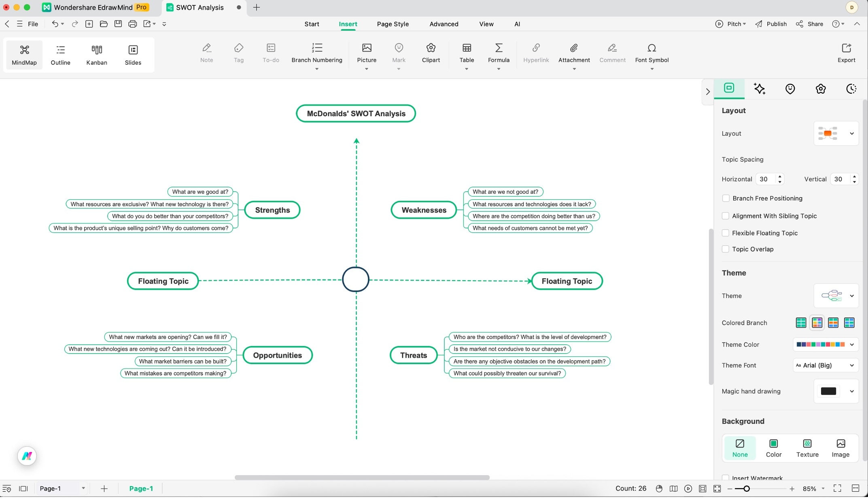
Task: Select the Threats topic node
Action: click(x=414, y=356)
